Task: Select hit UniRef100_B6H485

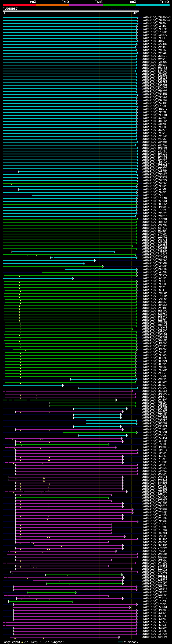Action: coord(154,545)
